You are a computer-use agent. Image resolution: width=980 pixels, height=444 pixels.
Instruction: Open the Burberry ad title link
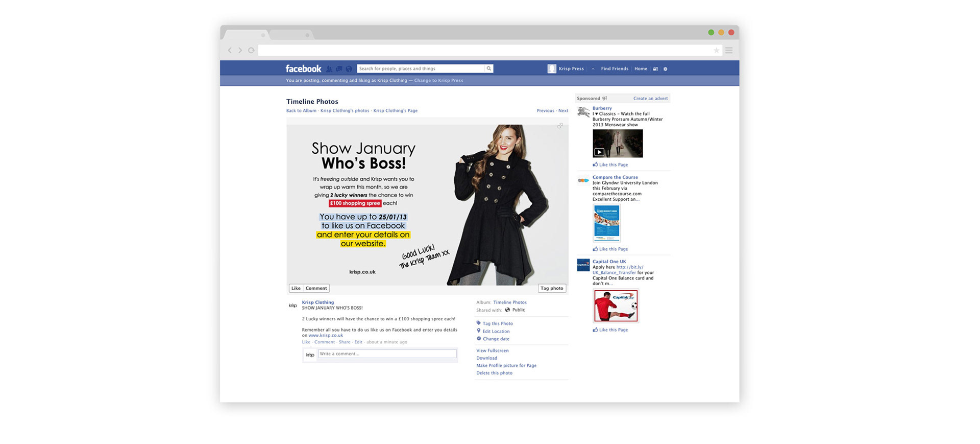pos(602,108)
